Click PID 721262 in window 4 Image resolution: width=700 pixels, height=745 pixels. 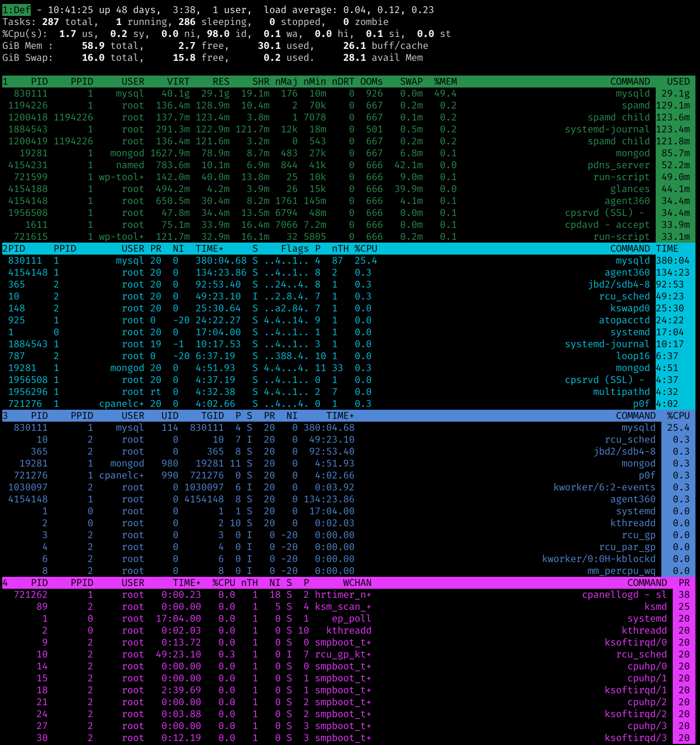pyautogui.click(x=31, y=594)
